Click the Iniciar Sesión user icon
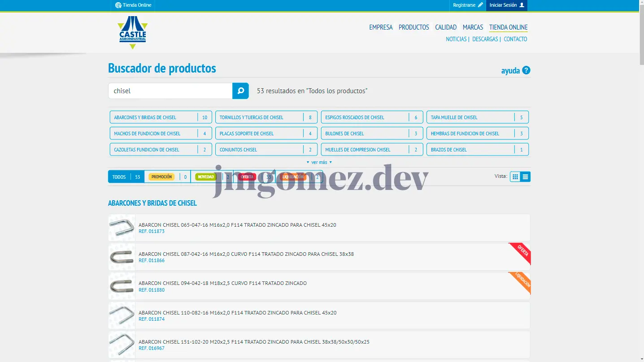 [x=522, y=5]
